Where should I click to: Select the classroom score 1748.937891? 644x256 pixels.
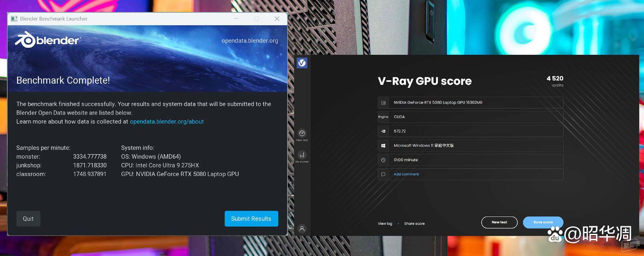90,174
